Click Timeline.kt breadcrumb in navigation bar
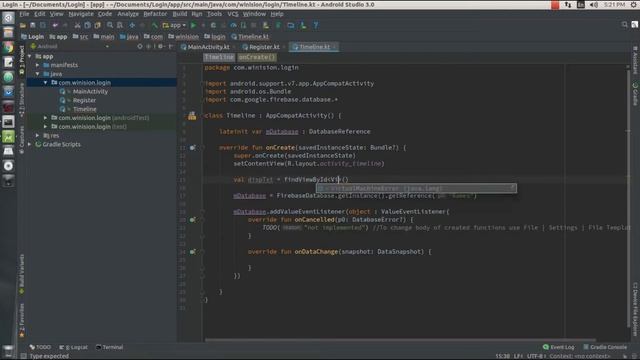This screenshot has height=360, width=640. point(250,37)
